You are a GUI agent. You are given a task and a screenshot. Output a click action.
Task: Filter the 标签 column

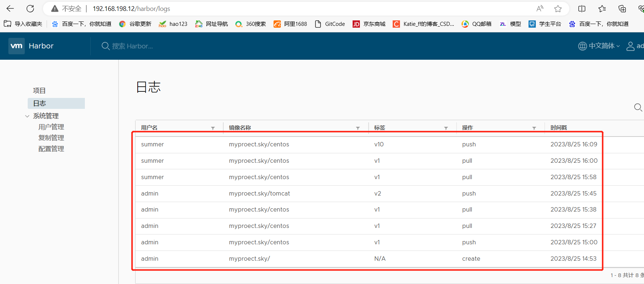click(446, 128)
